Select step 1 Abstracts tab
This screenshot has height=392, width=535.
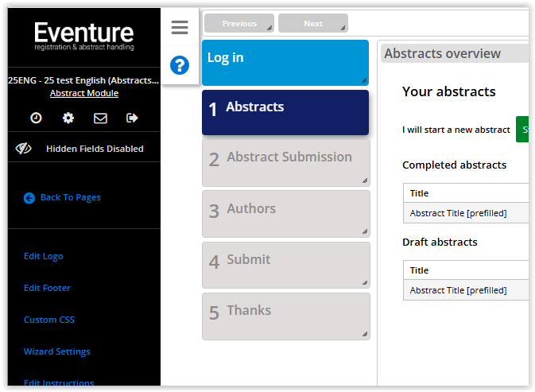click(x=285, y=112)
